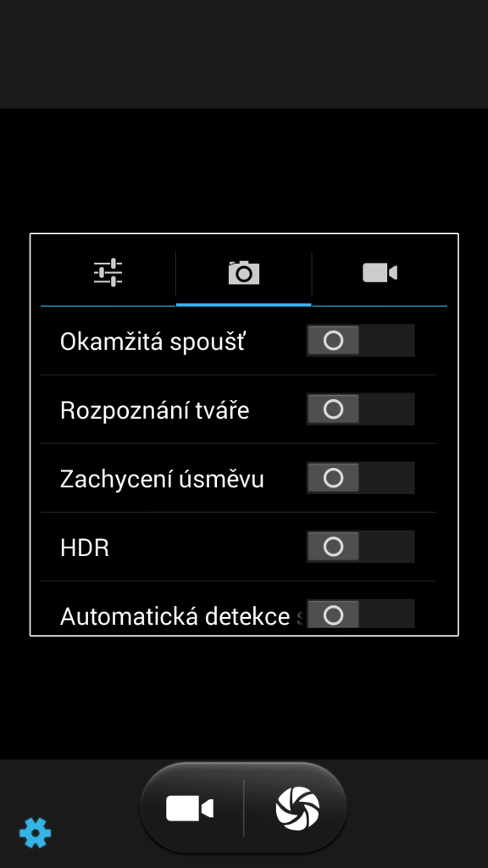
Task: Tap empty viewfinder area above settings panel
Action: click(244, 170)
